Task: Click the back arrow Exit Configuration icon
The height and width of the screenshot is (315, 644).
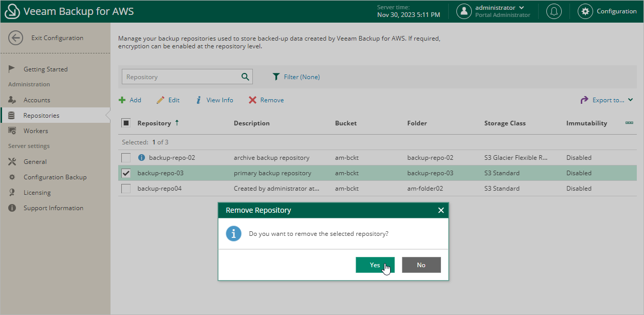Action: pos(16,38)
